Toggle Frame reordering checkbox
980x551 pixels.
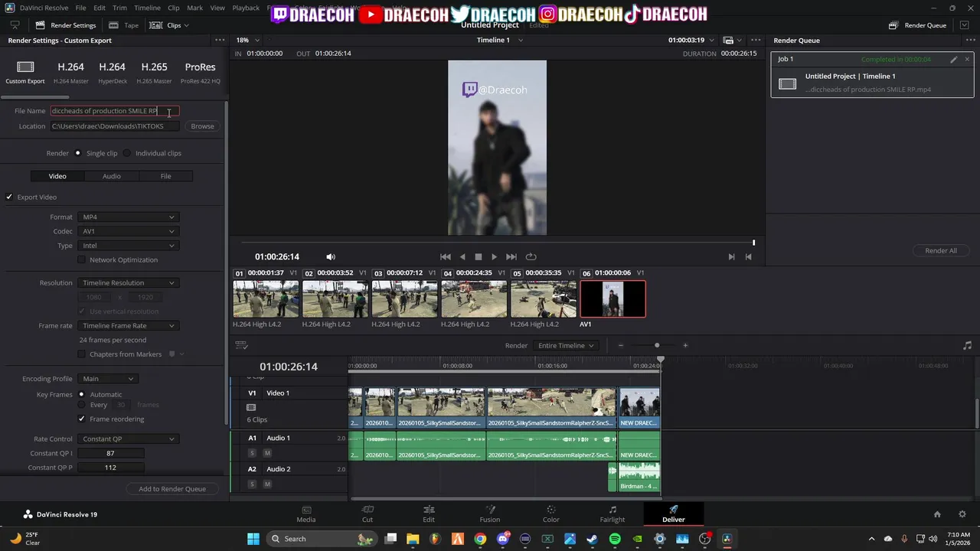82,419
